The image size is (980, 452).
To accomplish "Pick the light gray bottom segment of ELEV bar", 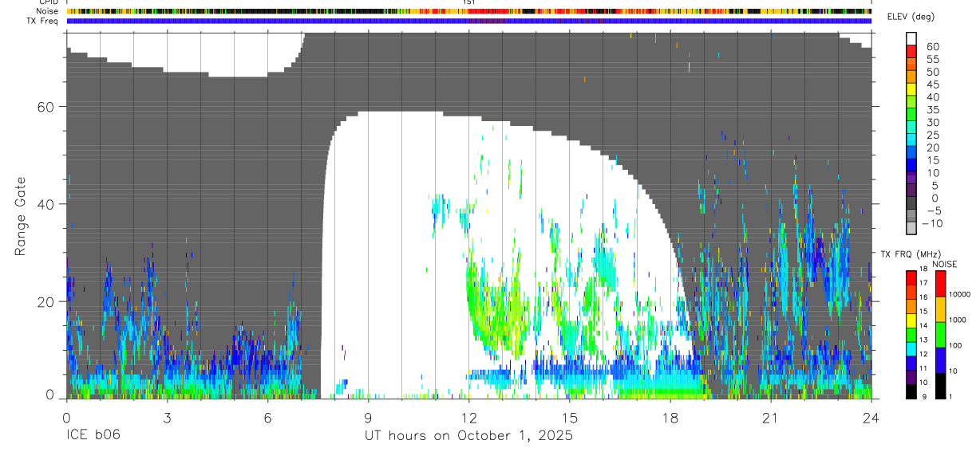I will (911, 229).
